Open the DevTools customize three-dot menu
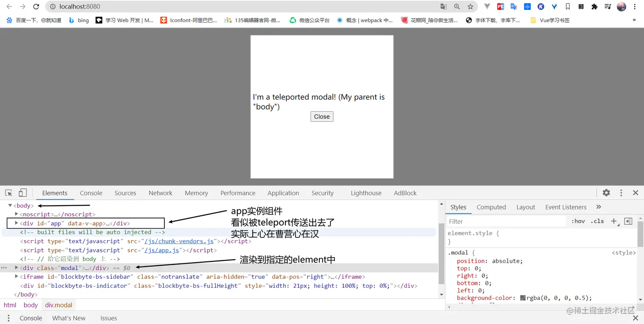The image size is (644, 324). (x=621, y=193)
